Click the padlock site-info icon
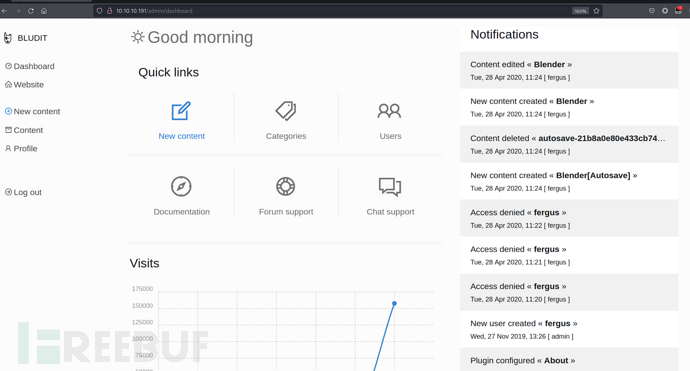 (x=110, y=11)
